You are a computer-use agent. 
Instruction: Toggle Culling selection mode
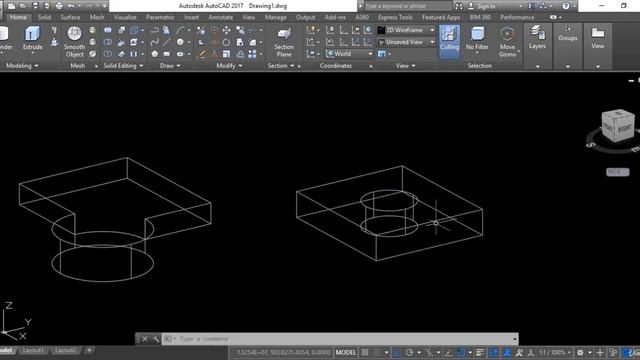[x=449, y=42]
